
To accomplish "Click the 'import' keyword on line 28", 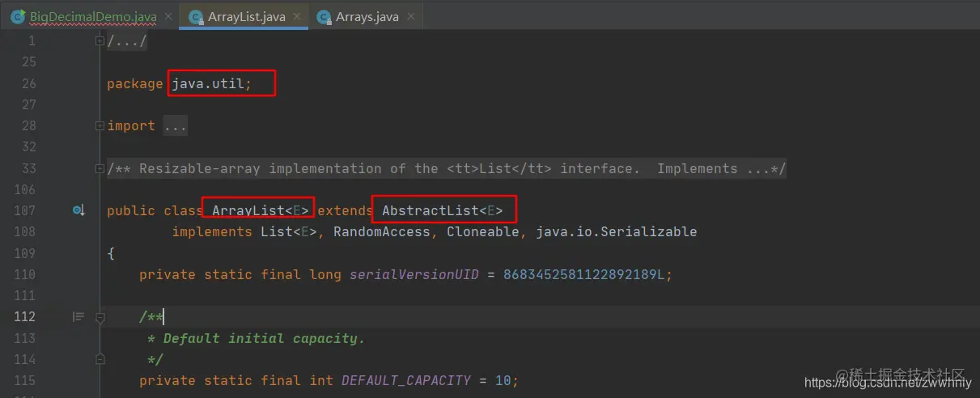I will [131, 125].
